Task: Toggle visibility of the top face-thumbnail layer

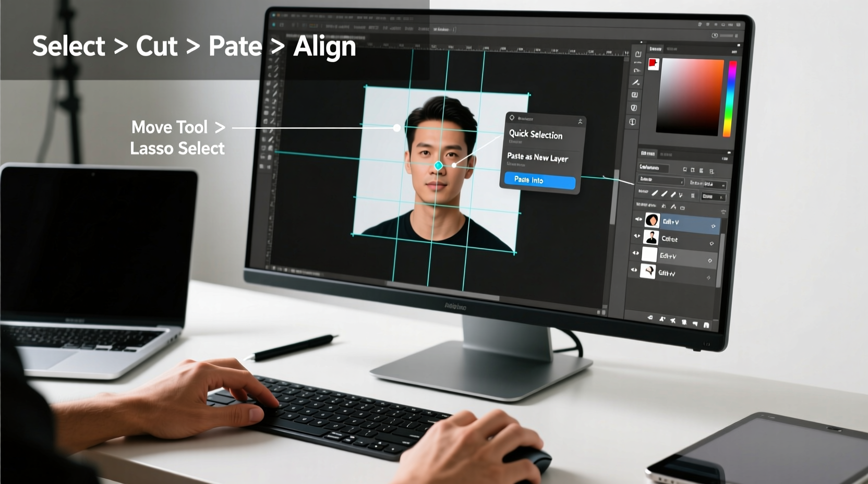Action: [638, 219]
